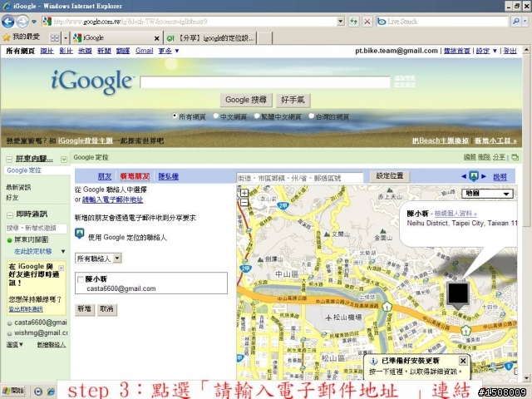Screen dimensions: 532x399
Task: Check the 陳小靳 contact checkbox
Action: 81,279
